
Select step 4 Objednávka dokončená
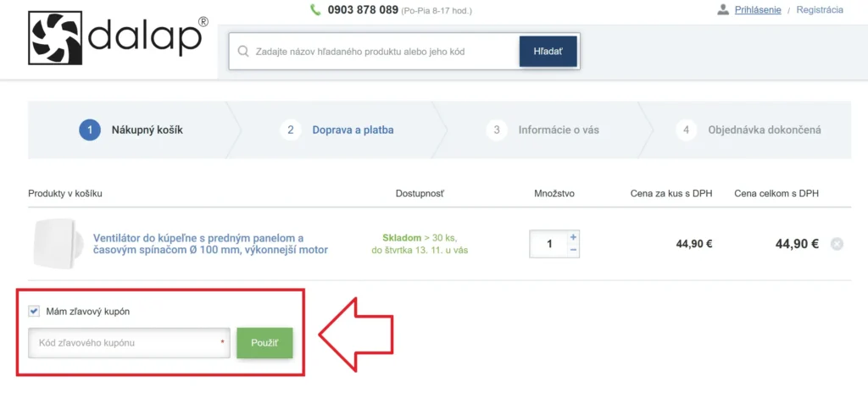pyautogui.click(x=748, y=130)
